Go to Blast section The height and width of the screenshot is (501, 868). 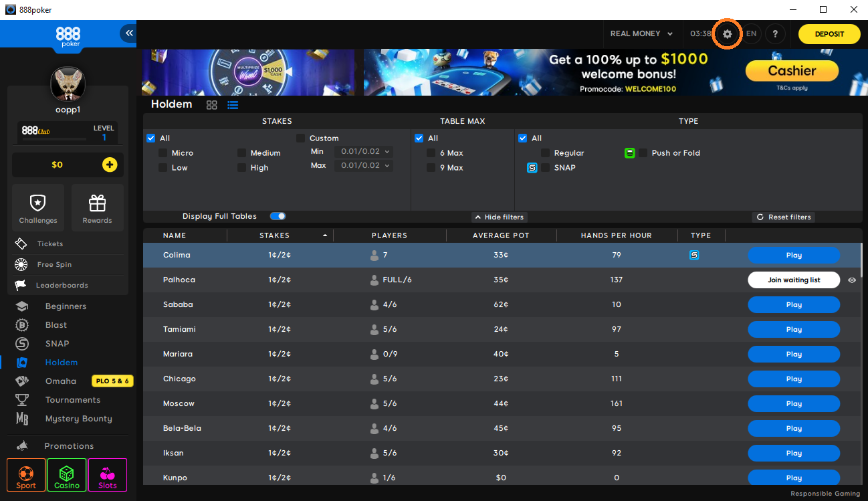pyautogui.click(x=56, y=325)
